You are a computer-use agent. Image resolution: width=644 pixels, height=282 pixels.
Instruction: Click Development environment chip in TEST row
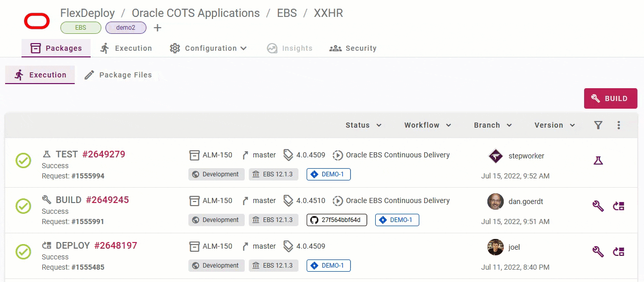click(217, 174)
